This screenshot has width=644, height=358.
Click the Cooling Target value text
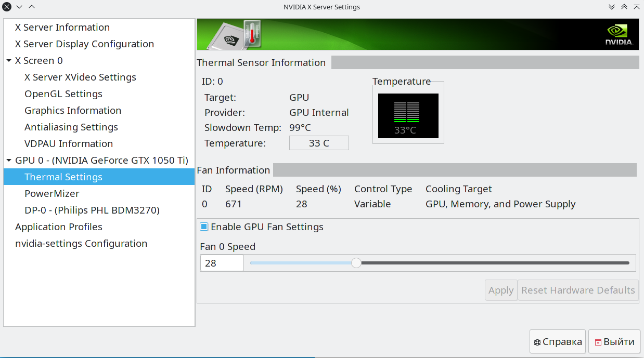500,204
